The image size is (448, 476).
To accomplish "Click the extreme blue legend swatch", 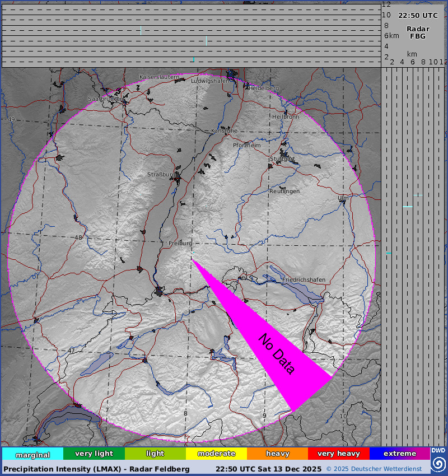I will pyautogui.click(x=399, y=454).
